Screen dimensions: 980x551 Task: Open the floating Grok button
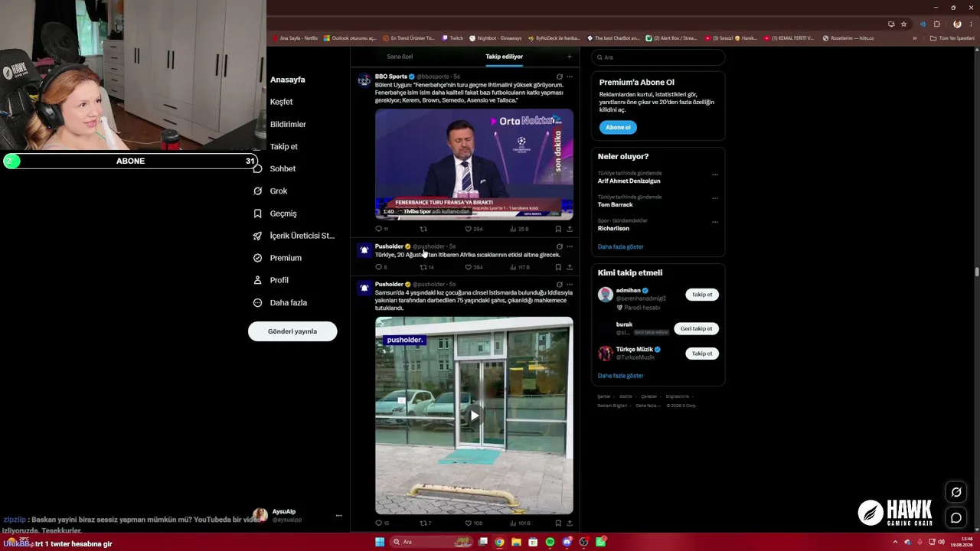click(x=956, y=492)
